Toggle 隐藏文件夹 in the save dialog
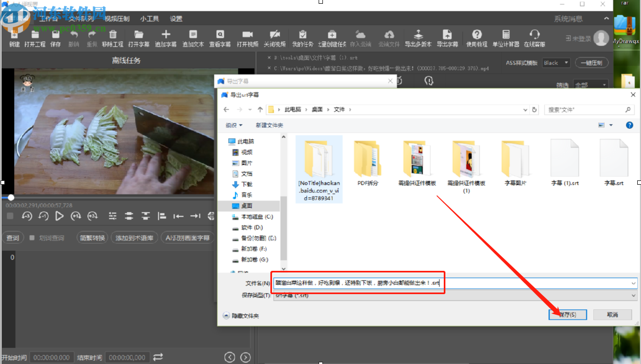Viewport: 641px width, 364px height. coord(241,315)
